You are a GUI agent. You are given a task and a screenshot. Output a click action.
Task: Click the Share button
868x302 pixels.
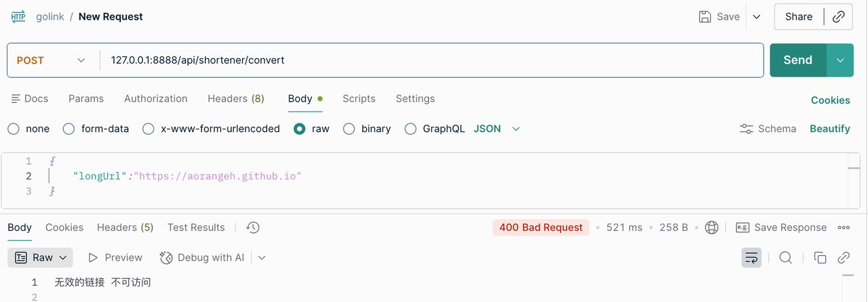tap(799, 17)
